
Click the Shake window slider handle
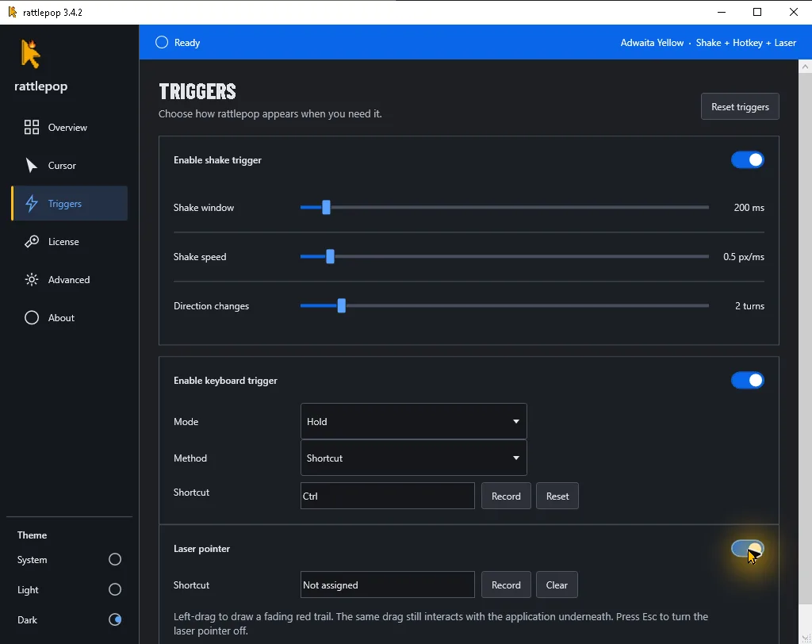click(x=326, y=207)
